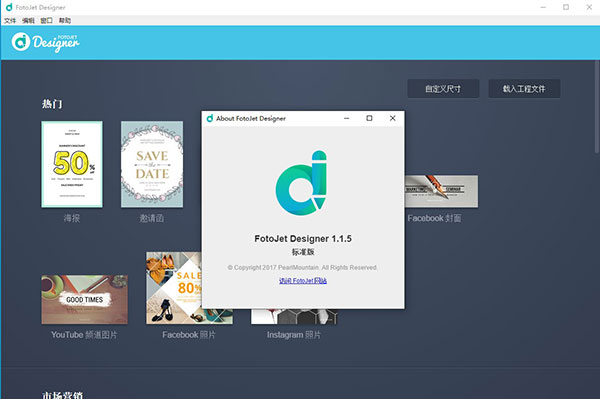
Task: Open the 访问 FotoJet 网站 link
Action: (303, 281)
